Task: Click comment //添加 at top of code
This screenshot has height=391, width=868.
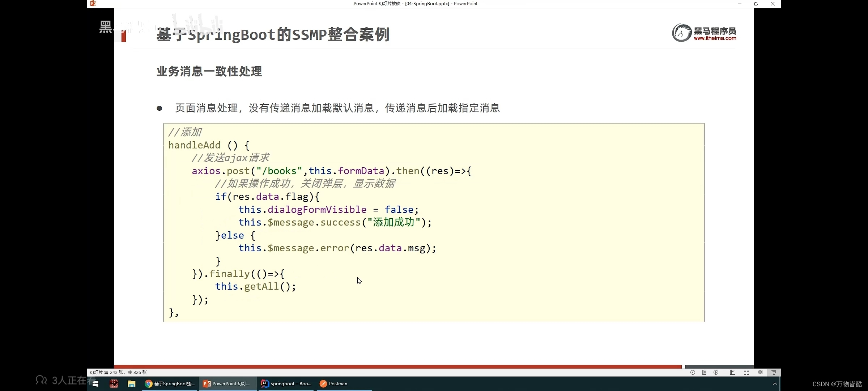Action: click(185, 132)
